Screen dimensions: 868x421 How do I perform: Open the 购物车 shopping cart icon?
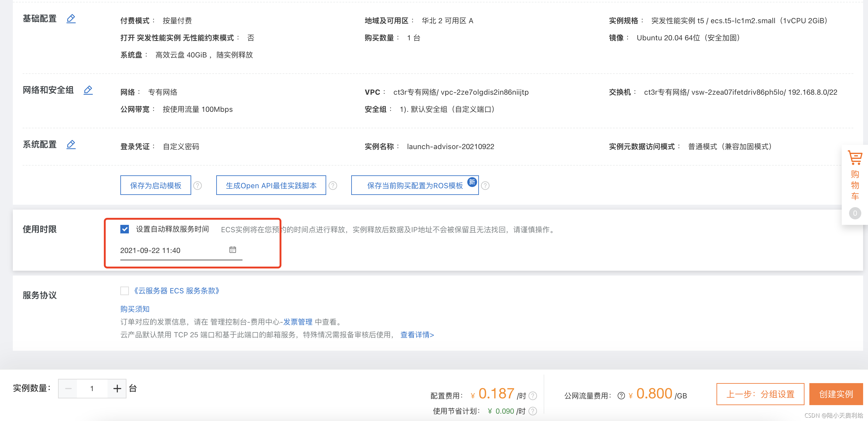[855, 157]
